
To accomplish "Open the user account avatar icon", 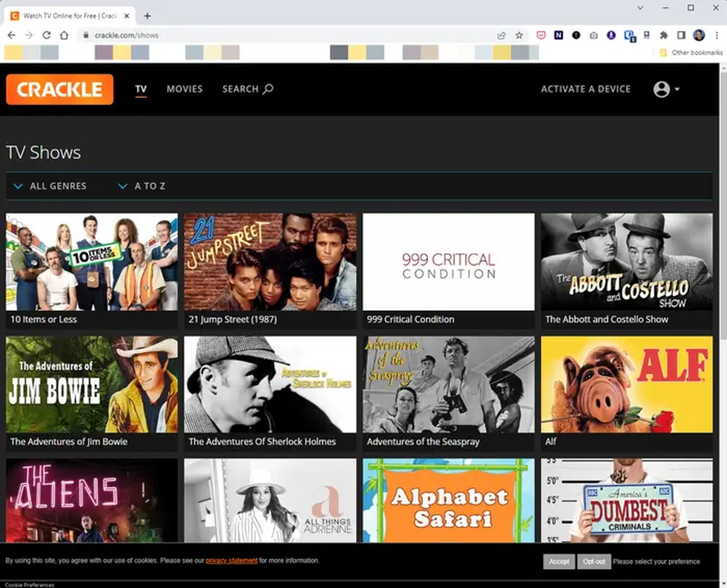I will (662, 89).
